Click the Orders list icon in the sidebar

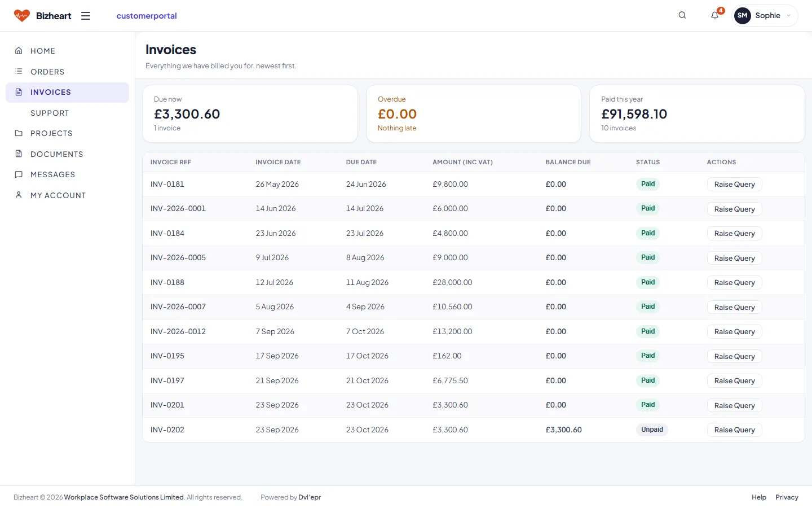(x=19, y=72)
